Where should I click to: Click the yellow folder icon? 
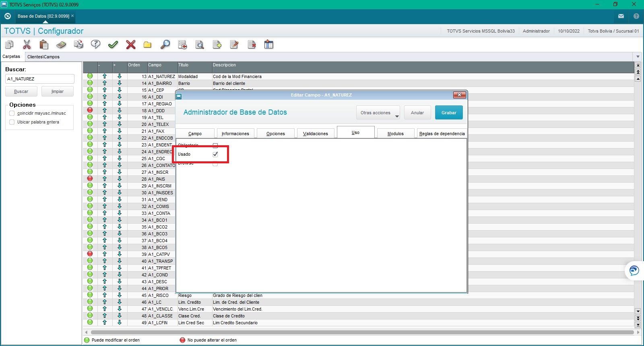[148, 44]
